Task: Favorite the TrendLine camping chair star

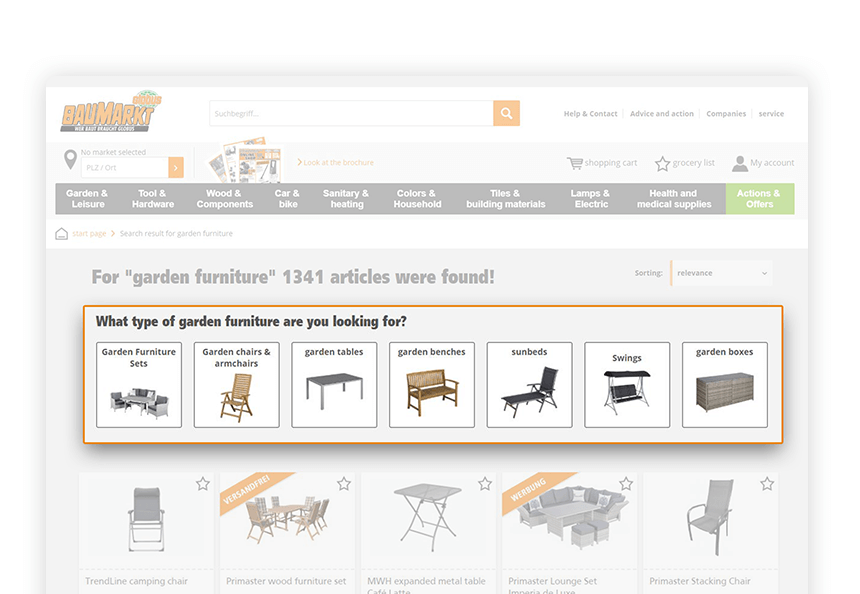Action: [203, 484]
